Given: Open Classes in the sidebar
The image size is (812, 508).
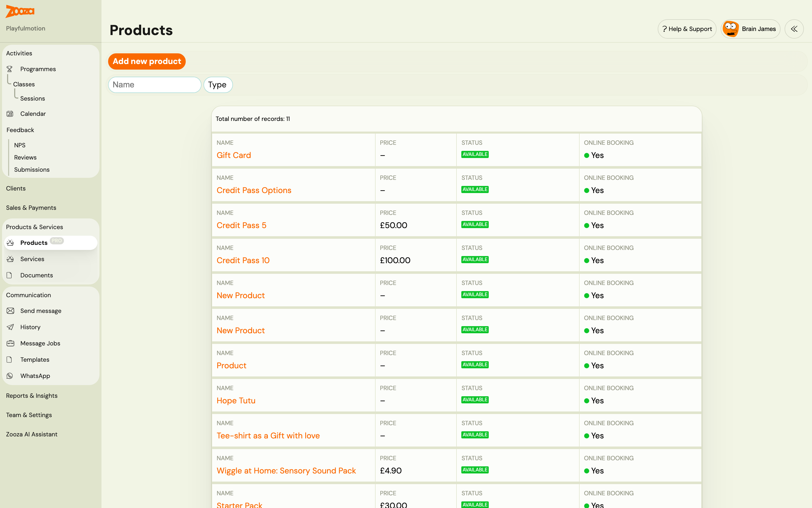Looking at the screenshot, I should coord(24,84).
